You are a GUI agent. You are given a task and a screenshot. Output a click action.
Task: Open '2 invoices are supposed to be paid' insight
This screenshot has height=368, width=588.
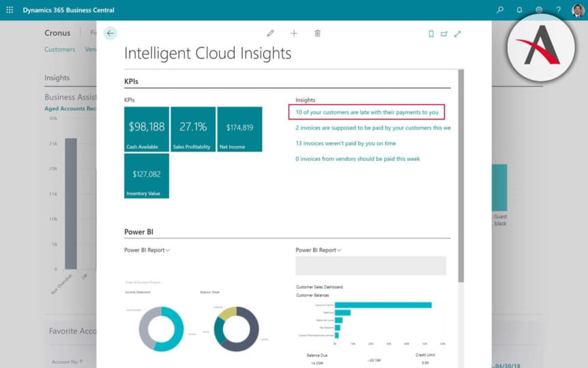click(x=373, y=128)
